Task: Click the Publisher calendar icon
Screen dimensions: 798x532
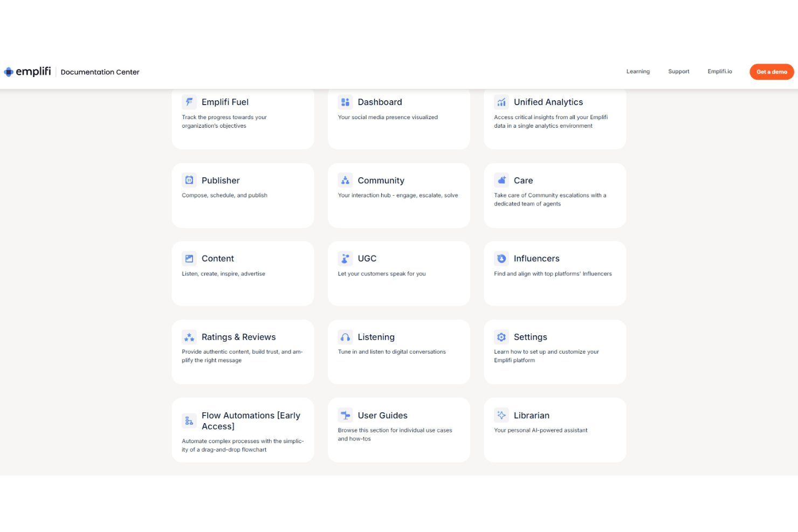Action: 189,180
